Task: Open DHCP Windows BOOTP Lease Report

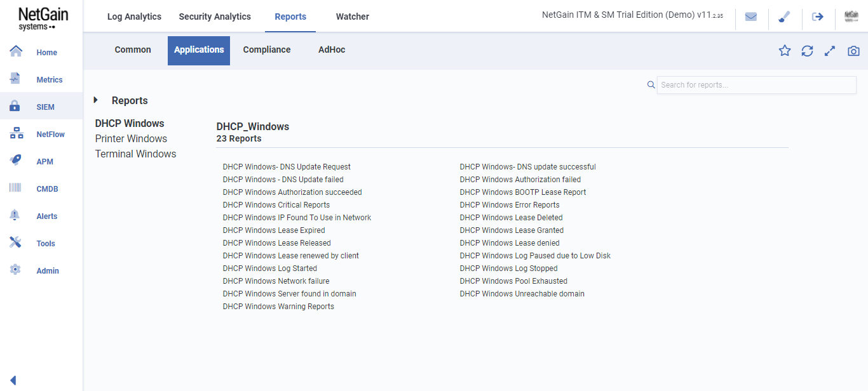Action: click(x=523, y=192)
